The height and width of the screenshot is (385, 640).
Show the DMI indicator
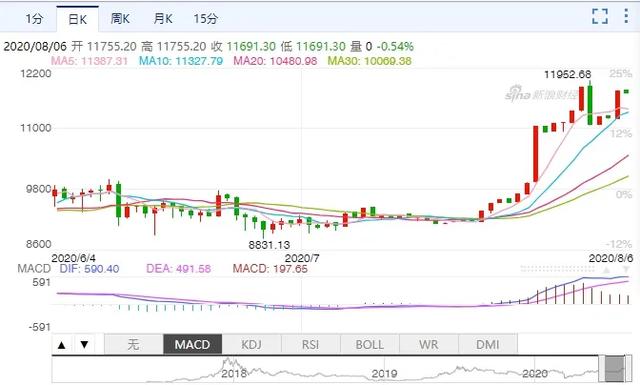click(488, 344)
